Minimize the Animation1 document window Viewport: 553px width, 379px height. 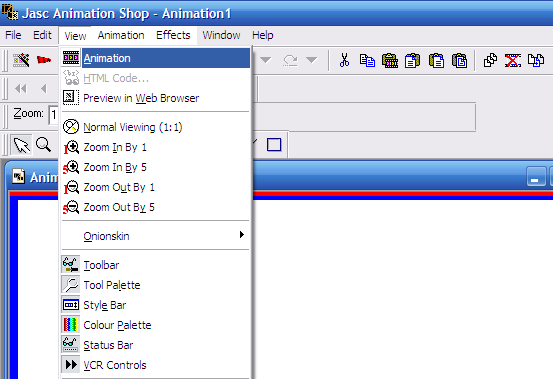pos(536,177)
